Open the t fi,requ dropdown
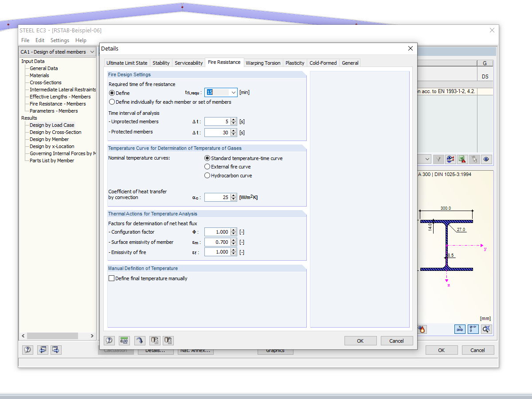Image resolution: width=532 pixels, height=399 pixels. (x=235, y=92)
